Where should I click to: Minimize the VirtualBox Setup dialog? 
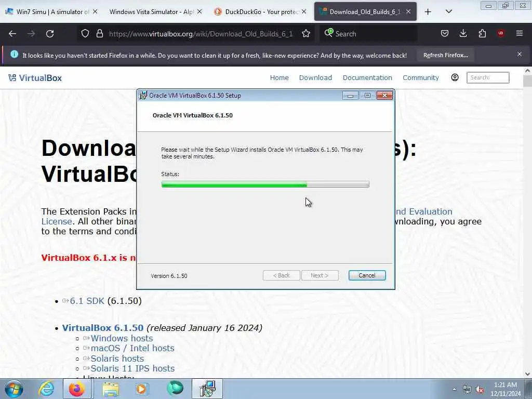351,96
